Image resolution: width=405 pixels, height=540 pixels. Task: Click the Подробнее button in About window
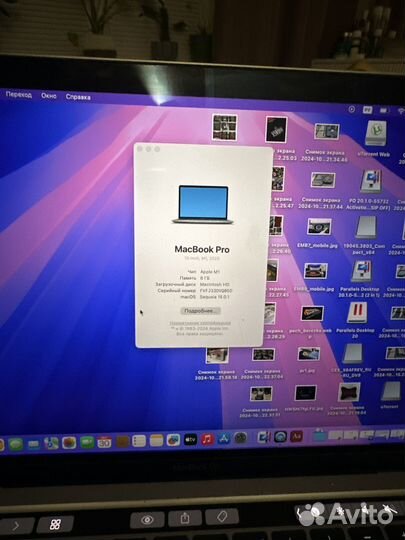[200, 311]
